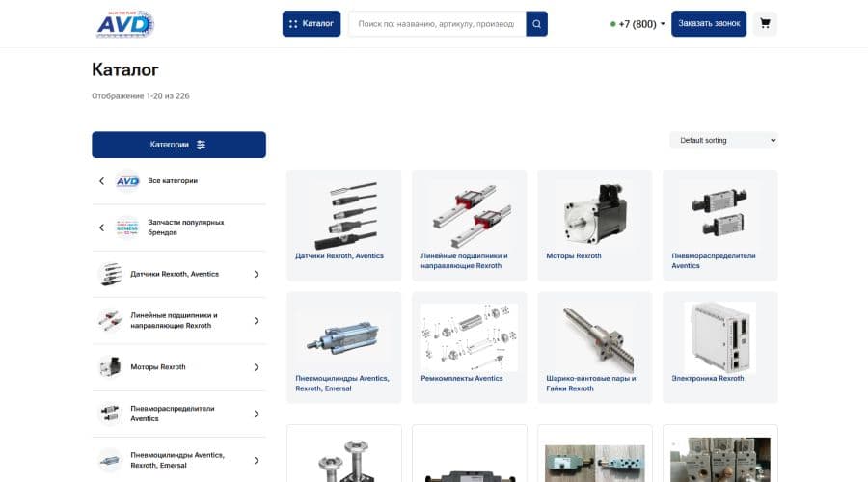Viewport: 868px width, 482px height.
Task: Click back arrow beside Запчасти популярных брендов
Action: click(101, 228)
